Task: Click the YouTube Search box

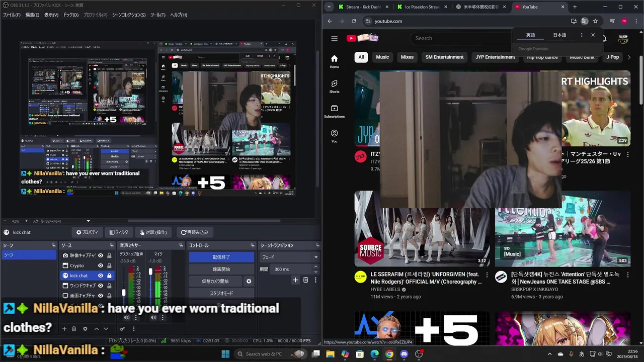Action: tap(460, 38)
